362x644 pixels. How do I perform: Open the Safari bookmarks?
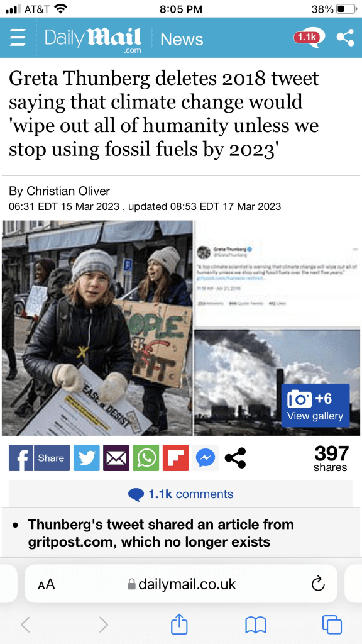point(255,626)
